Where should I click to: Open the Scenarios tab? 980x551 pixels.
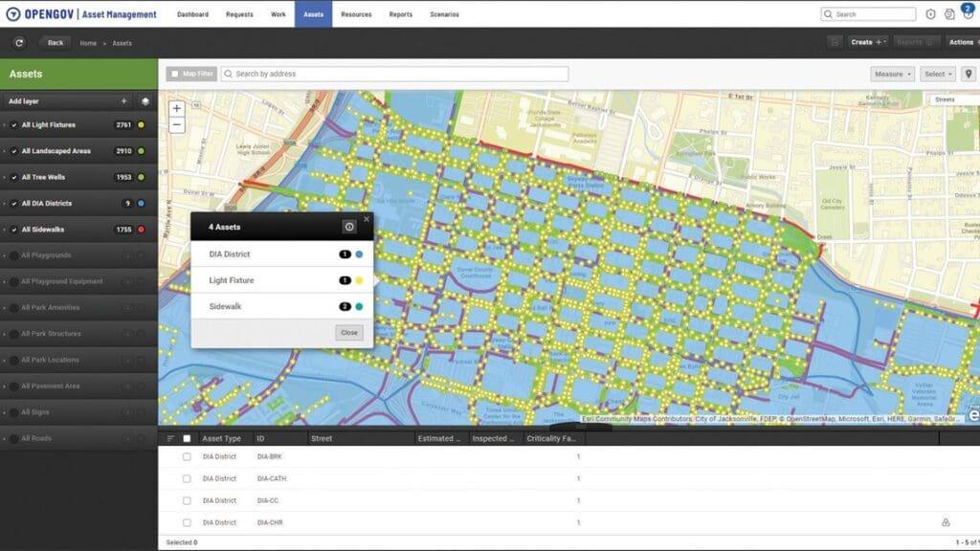444,13
